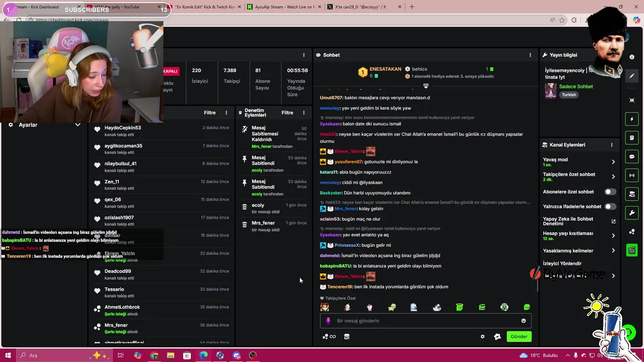Open Filtre in Denetim Eylemleri panel
The width and height of the screenshot is (644, 362).
tap(287, 113)
